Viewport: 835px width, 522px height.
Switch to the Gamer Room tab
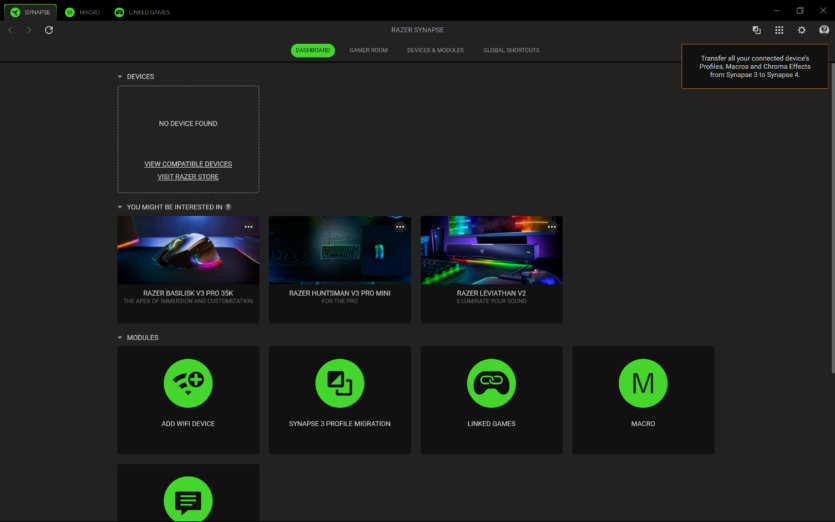coord(368,50)
